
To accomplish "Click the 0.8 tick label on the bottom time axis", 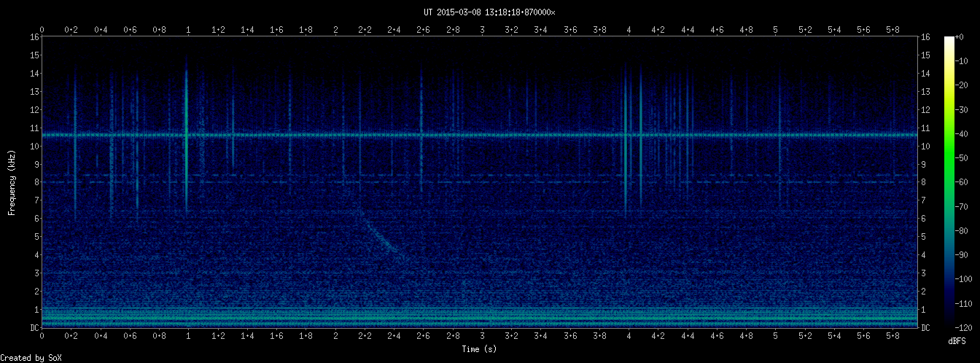I will coord(159,337).
